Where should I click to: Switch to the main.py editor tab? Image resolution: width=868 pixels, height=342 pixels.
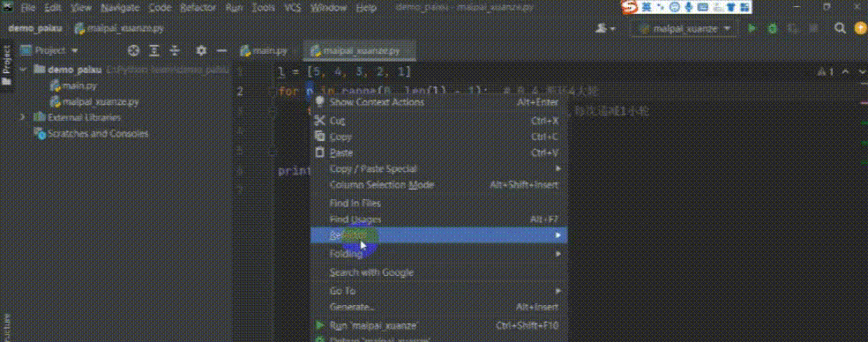[264, 51]
